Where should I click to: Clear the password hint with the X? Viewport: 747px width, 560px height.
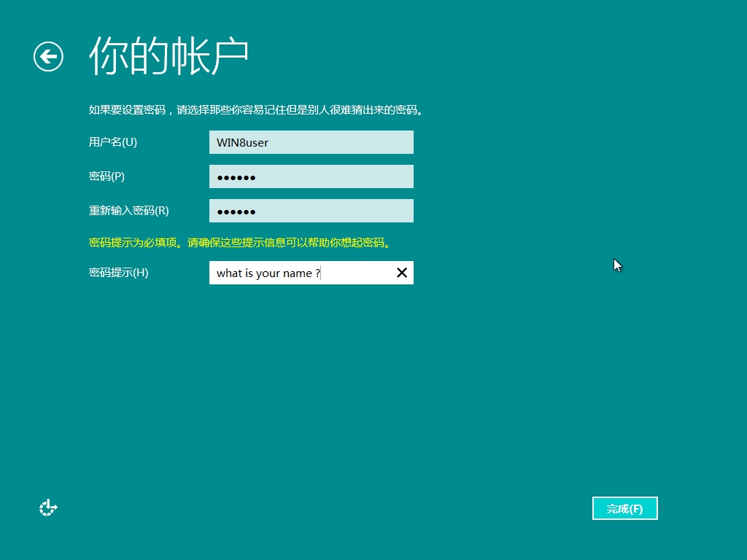point(402,273)
